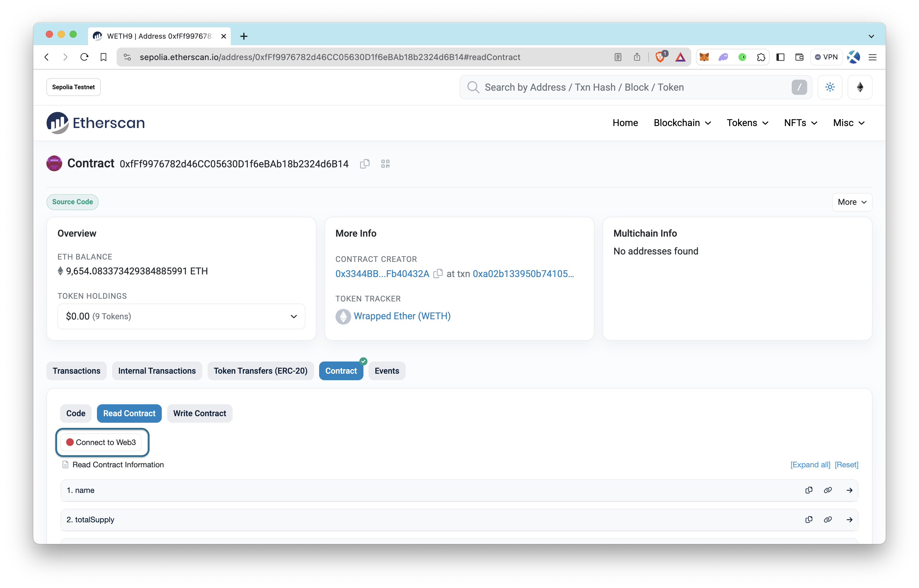Copy permalink for 1. name row
The image size is (919, 588).
828,490
